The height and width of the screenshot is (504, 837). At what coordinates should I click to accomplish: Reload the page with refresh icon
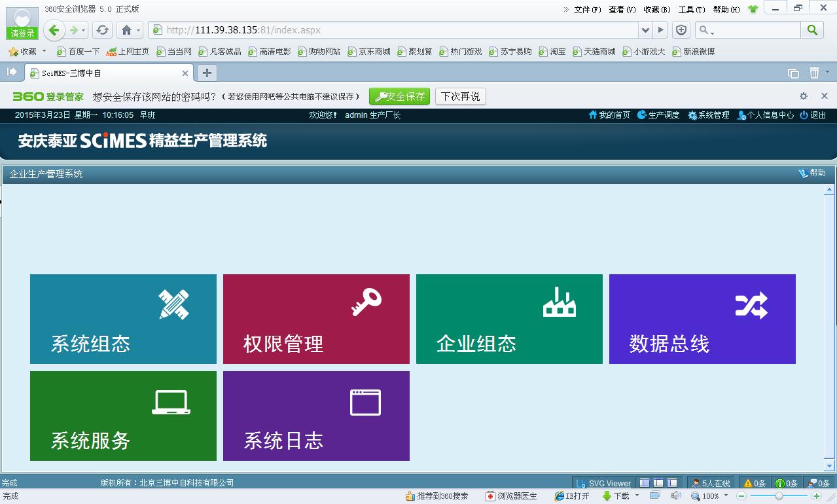102,30
